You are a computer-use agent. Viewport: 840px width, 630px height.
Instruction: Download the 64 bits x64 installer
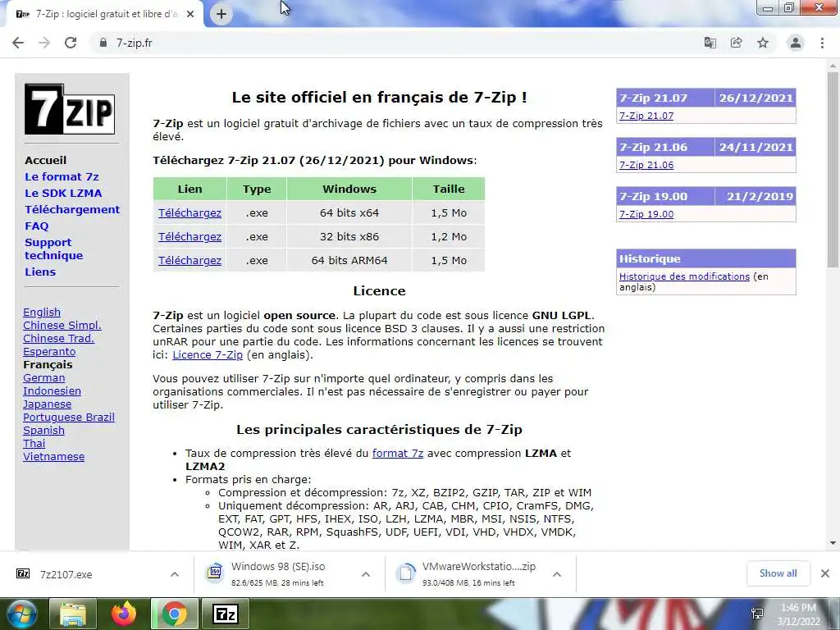189,212
